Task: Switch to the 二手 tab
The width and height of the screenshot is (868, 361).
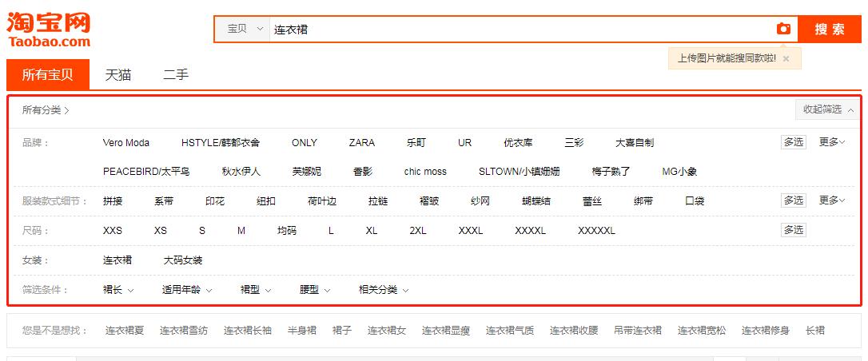Action: (176, 74)
